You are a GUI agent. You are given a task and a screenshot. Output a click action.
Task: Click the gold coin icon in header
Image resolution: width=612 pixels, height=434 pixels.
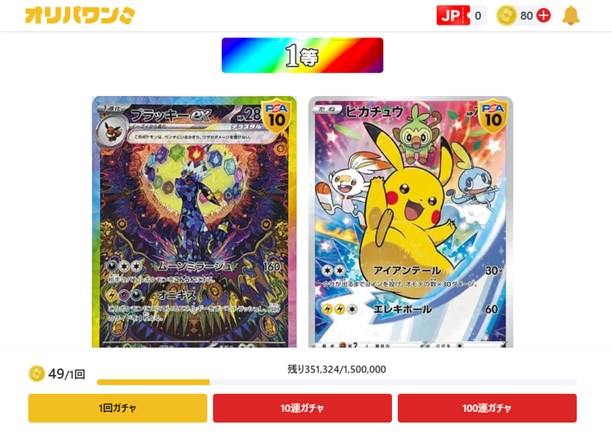click(x=506, y=16)
